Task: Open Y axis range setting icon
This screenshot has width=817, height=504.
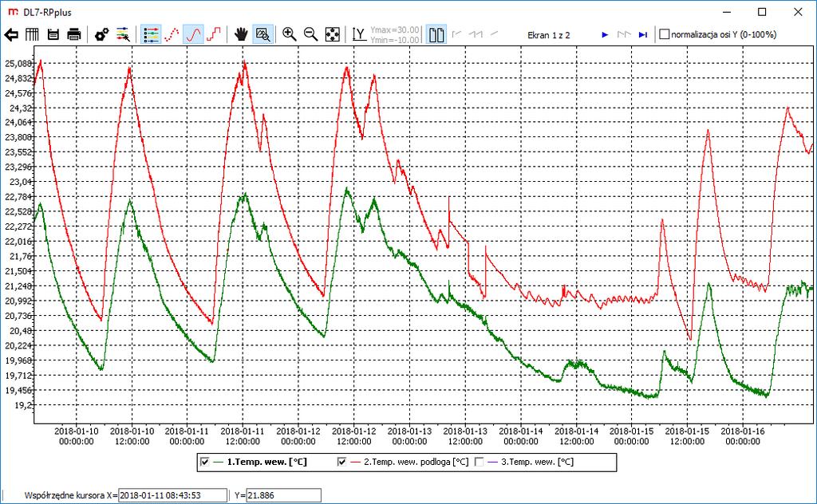Action: (358, 35)
